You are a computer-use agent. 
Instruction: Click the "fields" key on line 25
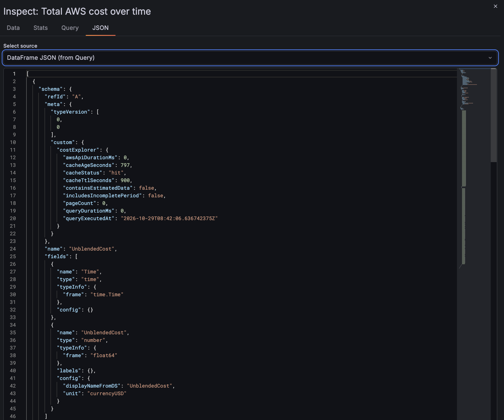pyautogui.click(x=57, y=257)
